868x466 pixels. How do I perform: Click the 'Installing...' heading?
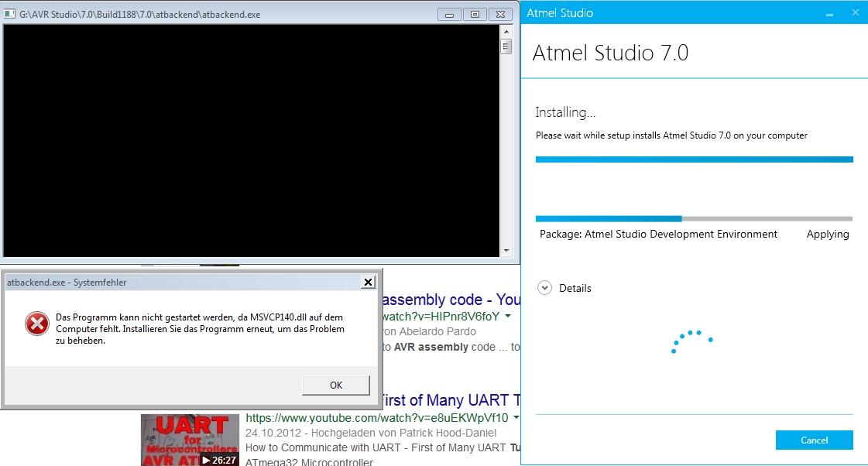(x=565, y=112)
